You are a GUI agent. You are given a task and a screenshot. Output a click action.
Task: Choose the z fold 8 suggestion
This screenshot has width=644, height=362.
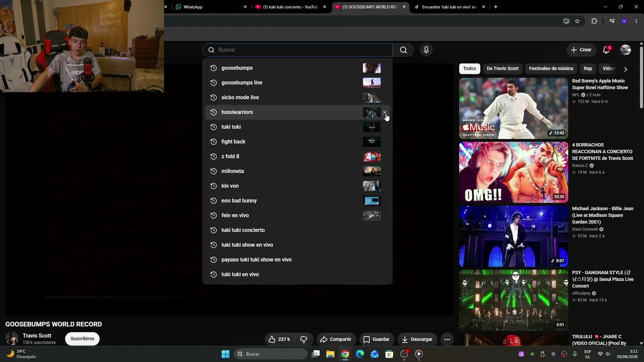pos(297,156)
